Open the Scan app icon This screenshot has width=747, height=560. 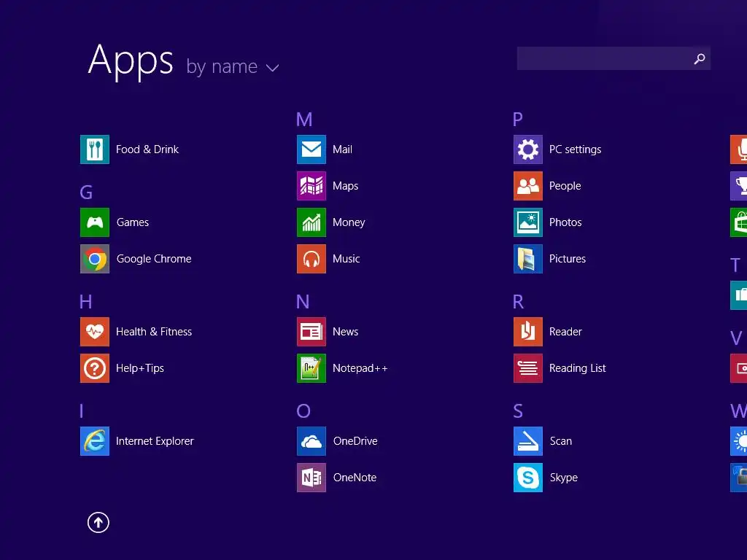(528, 441)
